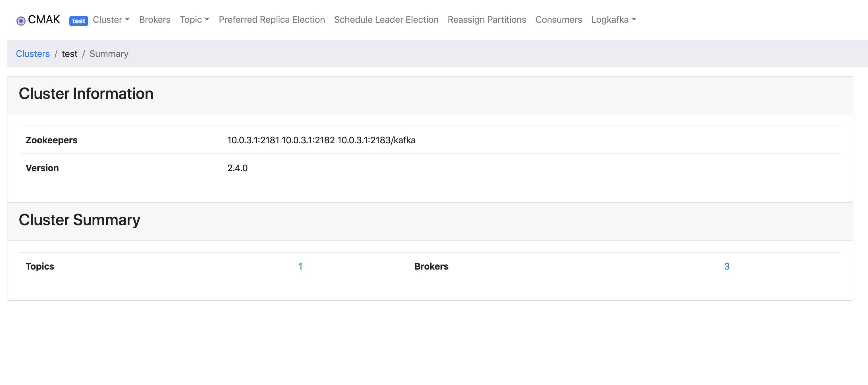The image size is (868, 385).
Task: Navigate to Consumers
Action: [x=559, y=20]
